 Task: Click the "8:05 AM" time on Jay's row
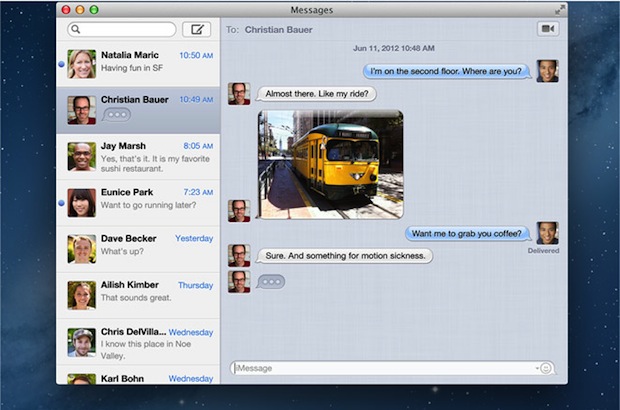coord(198,146)
